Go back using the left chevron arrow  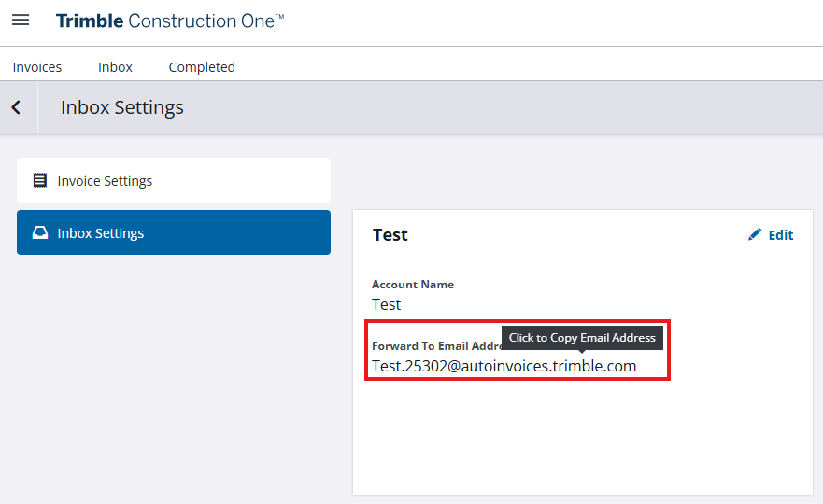16,107
